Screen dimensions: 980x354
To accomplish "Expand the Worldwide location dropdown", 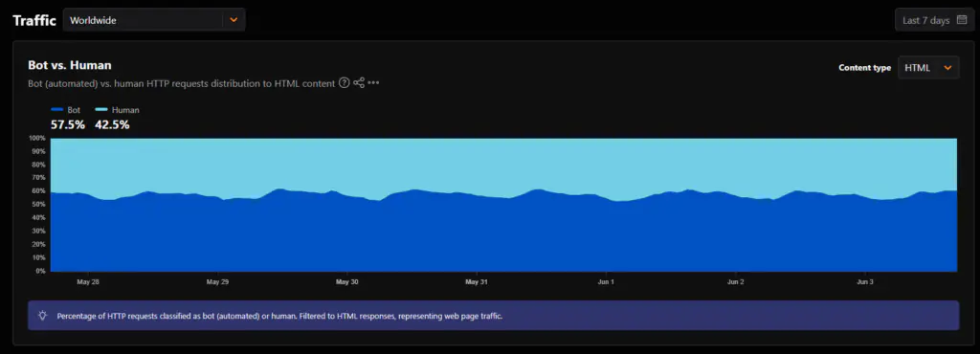I will 154,20.
